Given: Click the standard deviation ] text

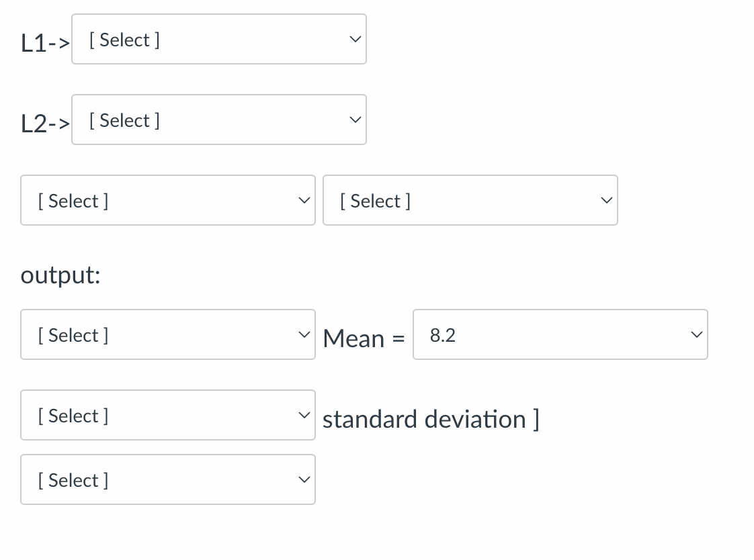Looking at the screenshot, I should pos(431,419).
